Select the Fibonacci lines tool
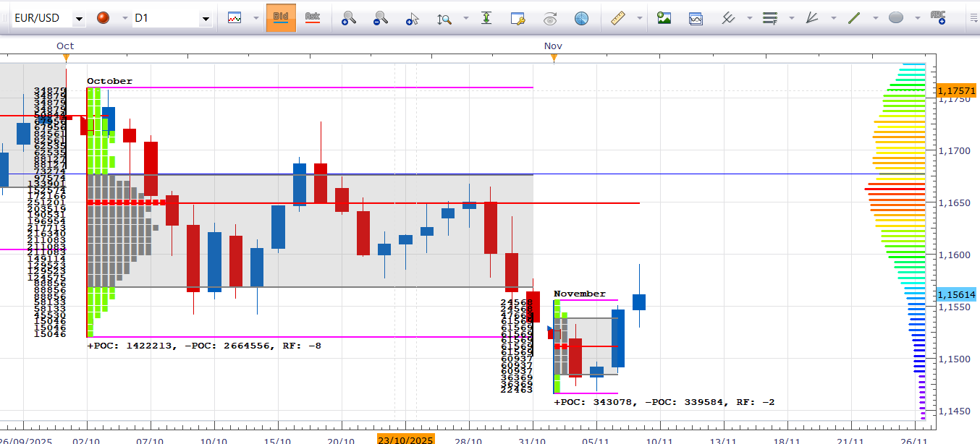The image size is (980, 444). tap(770, 18)
